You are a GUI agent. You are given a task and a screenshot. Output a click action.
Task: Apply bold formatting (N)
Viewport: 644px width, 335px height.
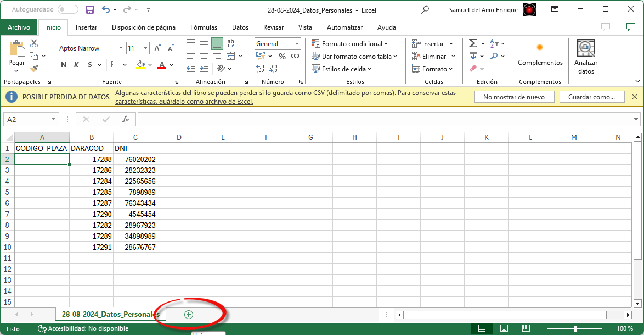63,65
